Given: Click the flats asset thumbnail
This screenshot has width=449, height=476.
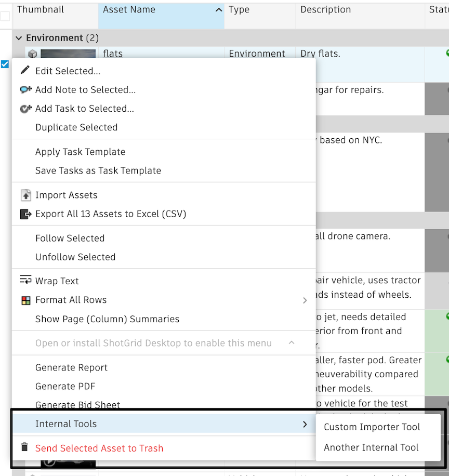Looking at the screenshot, I should pyautogui.click(x=68, y=54).
